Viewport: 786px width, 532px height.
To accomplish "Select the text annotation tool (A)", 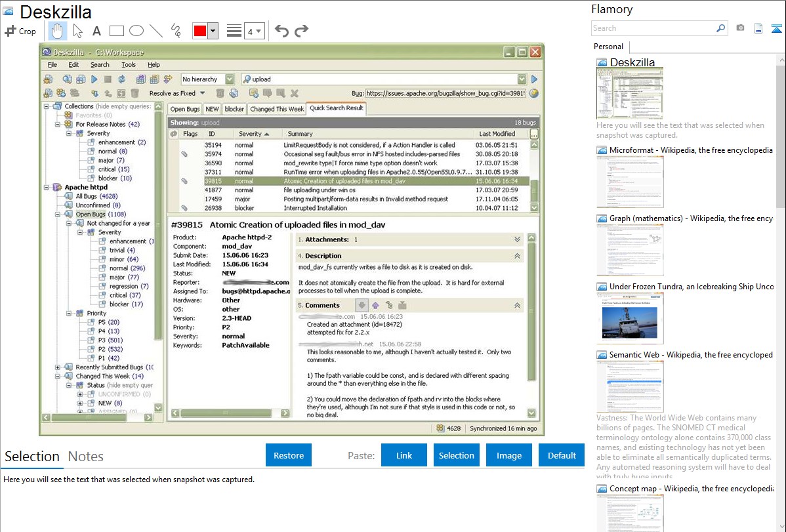I will point(96,31).
